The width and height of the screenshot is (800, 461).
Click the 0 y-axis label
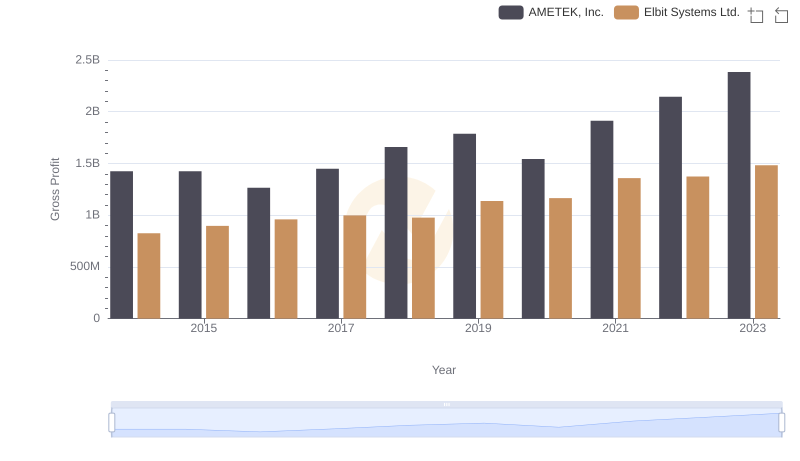tap(96, 318)
